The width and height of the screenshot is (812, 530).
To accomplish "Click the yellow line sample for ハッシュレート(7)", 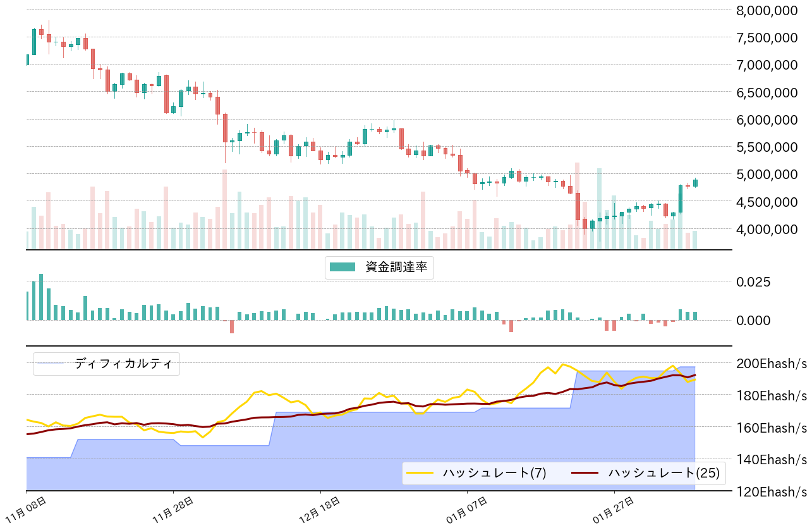I will [x=420, y=472].
